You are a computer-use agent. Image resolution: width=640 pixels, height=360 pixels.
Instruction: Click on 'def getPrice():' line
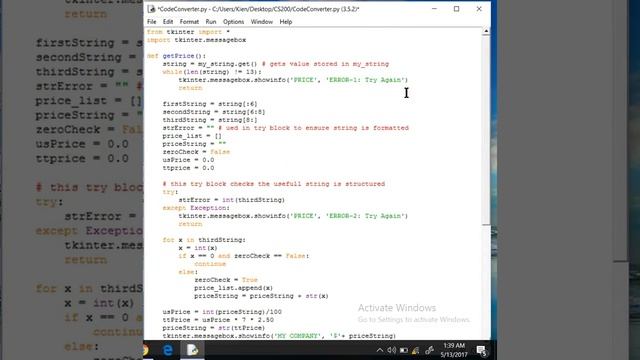176,56
